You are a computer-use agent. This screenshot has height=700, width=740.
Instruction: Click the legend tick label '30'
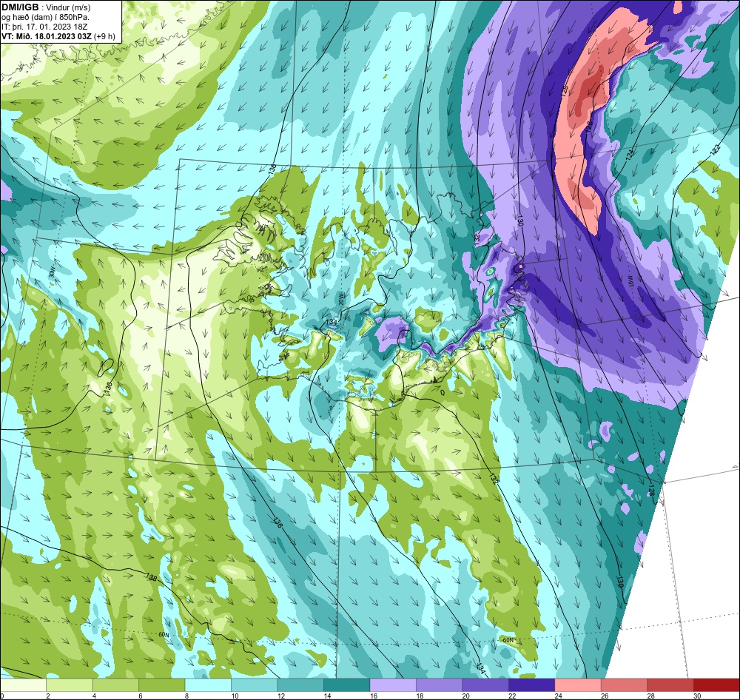[x=698, y=696]
